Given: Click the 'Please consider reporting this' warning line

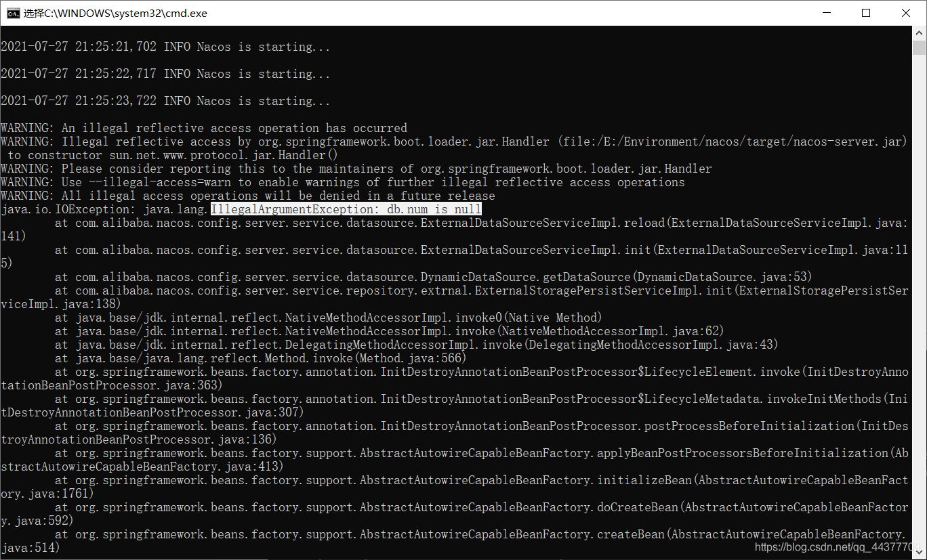Looking at the screenshot, I should coord(356,169).
